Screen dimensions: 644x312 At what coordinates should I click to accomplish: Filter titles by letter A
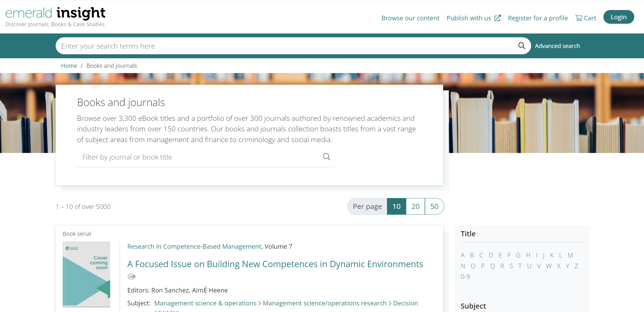tap(463, 255)
